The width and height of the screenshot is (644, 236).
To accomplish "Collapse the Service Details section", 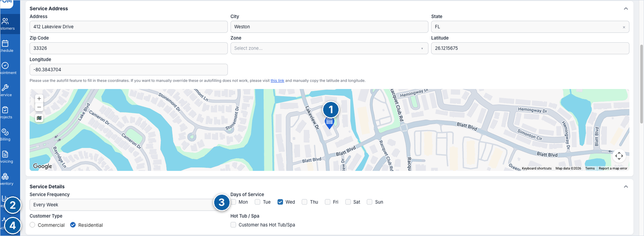I will pos(626,186).
